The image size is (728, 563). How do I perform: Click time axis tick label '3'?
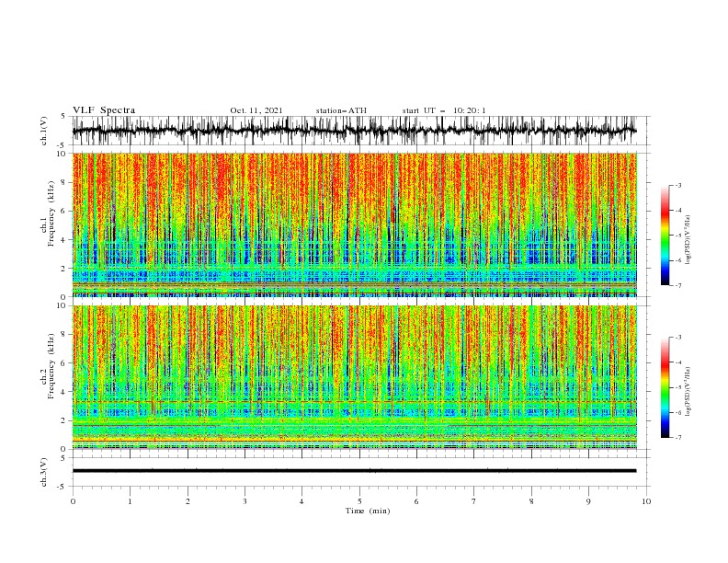pyautogui.click(x=245, y=501)
